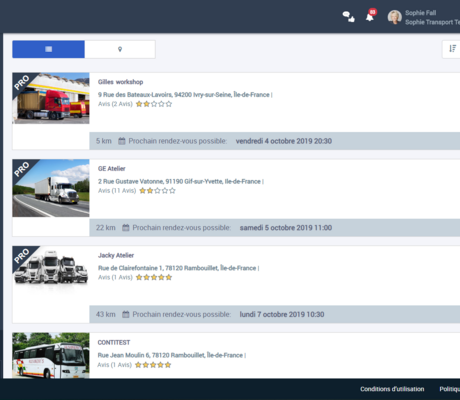Click address Rue de Clairefontaine 1

[177, 268]
